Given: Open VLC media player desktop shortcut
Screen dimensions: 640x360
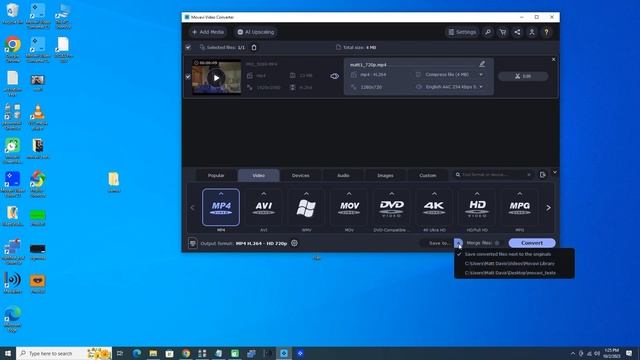Looking at the screenshot, I should (x=38, y=117).
